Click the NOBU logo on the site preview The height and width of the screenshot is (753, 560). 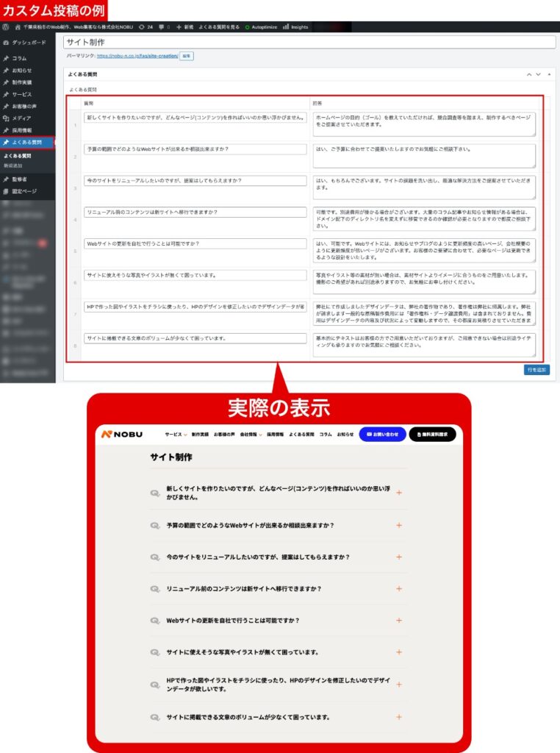pyautogui.click(x=122, y=434)
